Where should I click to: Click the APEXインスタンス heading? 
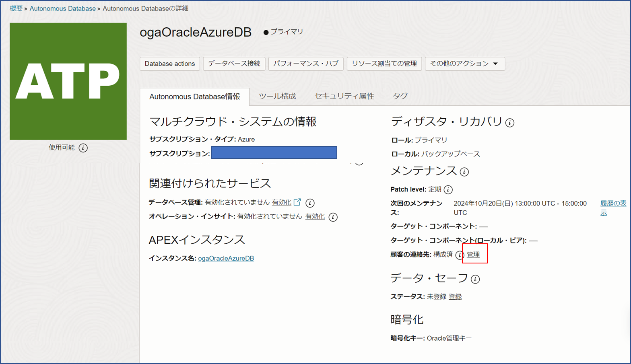pyautogui.click(x=197, y=240)
